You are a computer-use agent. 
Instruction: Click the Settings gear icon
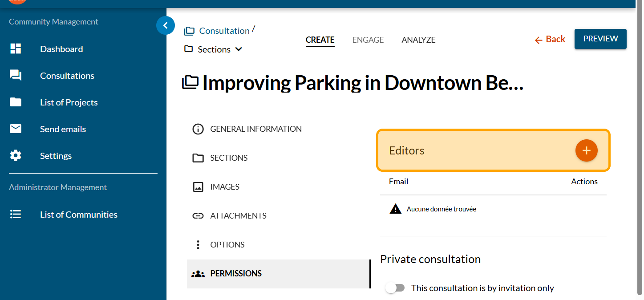16,156
